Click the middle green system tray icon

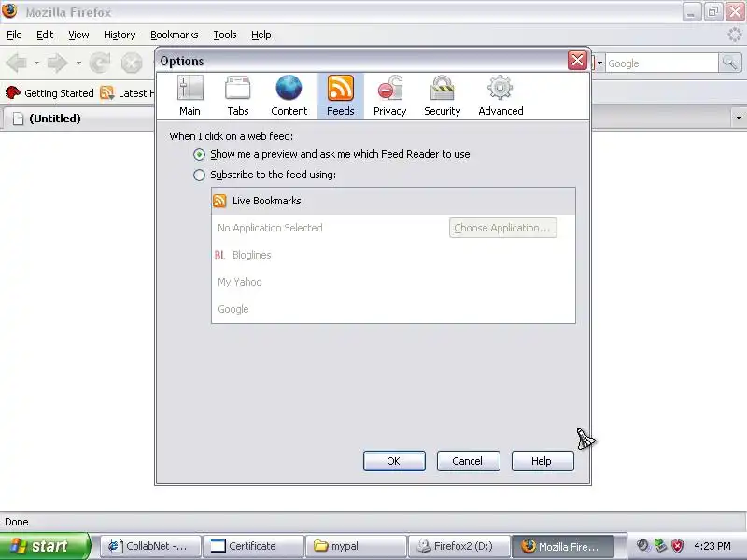[x=660, y=546]
